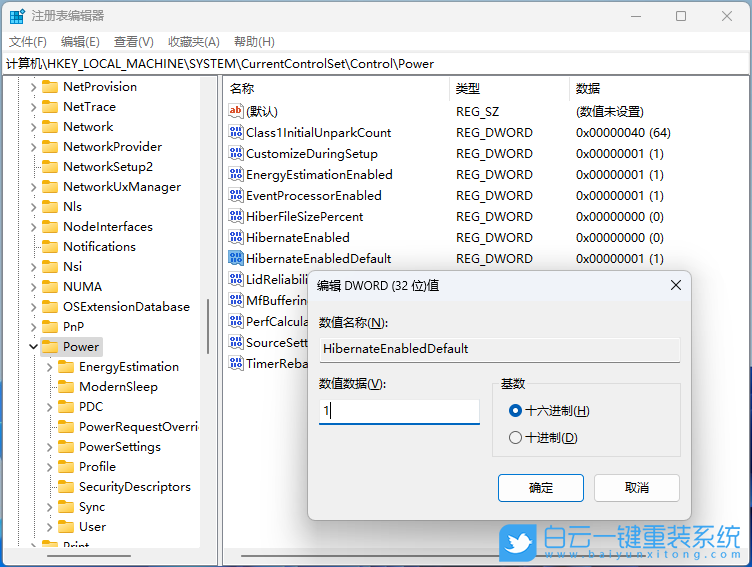Expand the NetworkUxManager tree node
Viewport: 752px width, 567px height.
33,187
